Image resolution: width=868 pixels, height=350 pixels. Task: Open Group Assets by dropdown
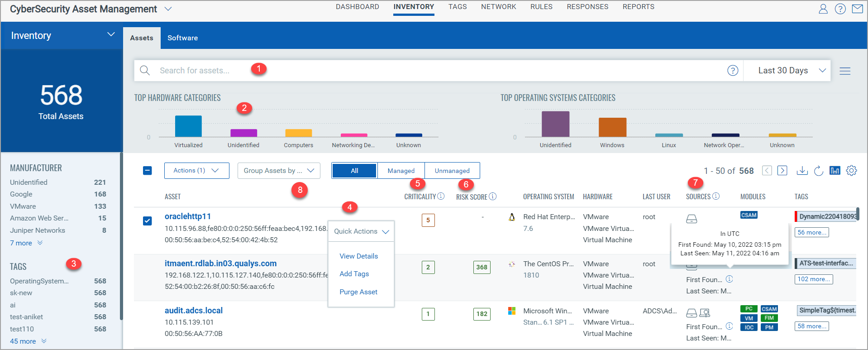pos(279,171)
